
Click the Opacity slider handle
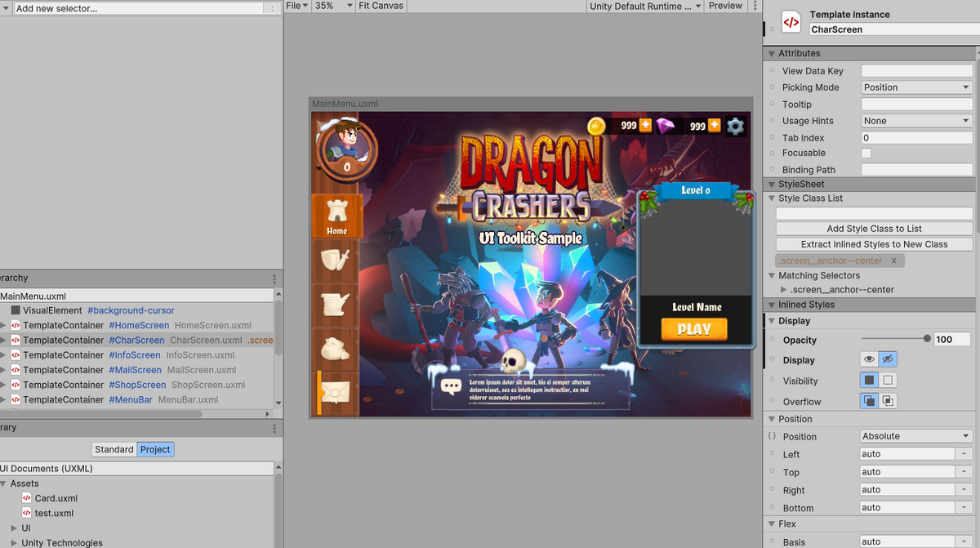[x=927, y=339]
